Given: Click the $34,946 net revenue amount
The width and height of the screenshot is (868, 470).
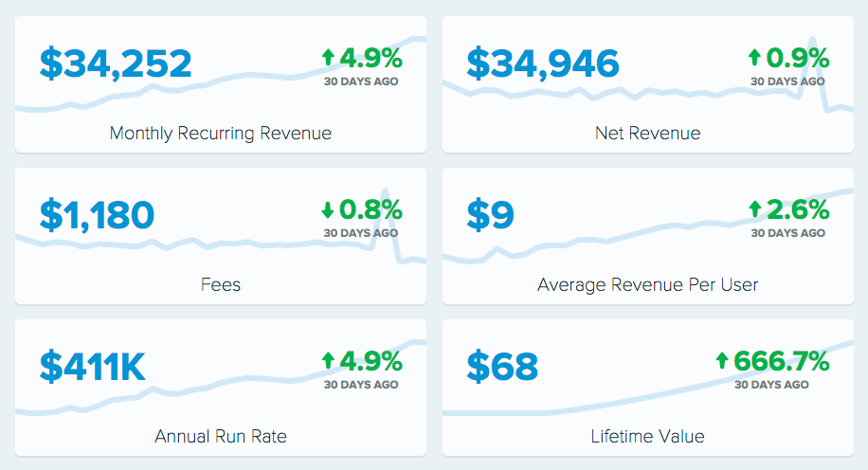Looking at the screenshot, I should coord(543,64).
